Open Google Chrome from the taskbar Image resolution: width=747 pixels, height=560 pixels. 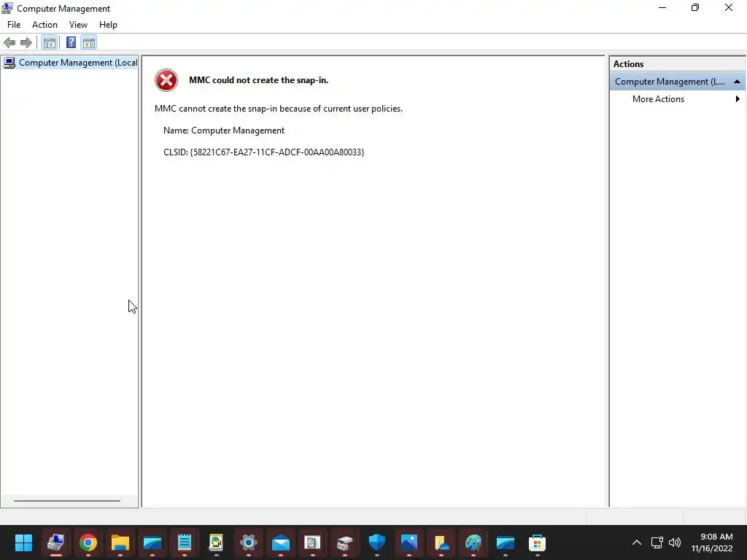coord(88,542)
